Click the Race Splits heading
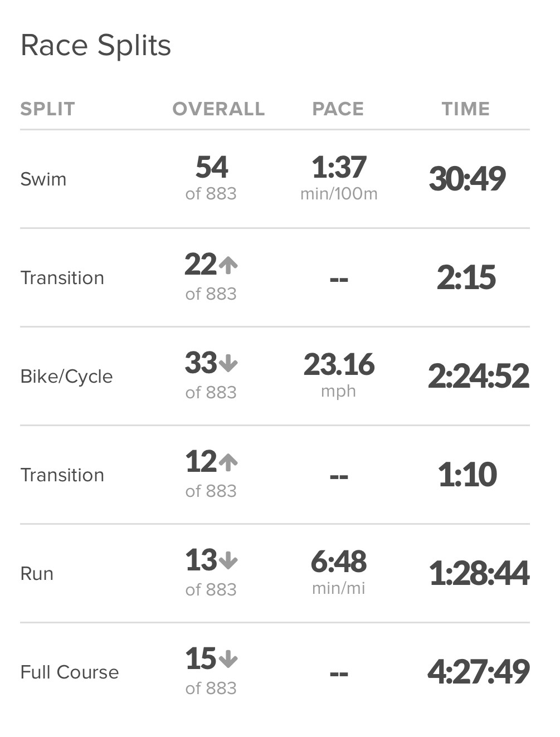This screenshot has height=737, width=560. [96, 46]
